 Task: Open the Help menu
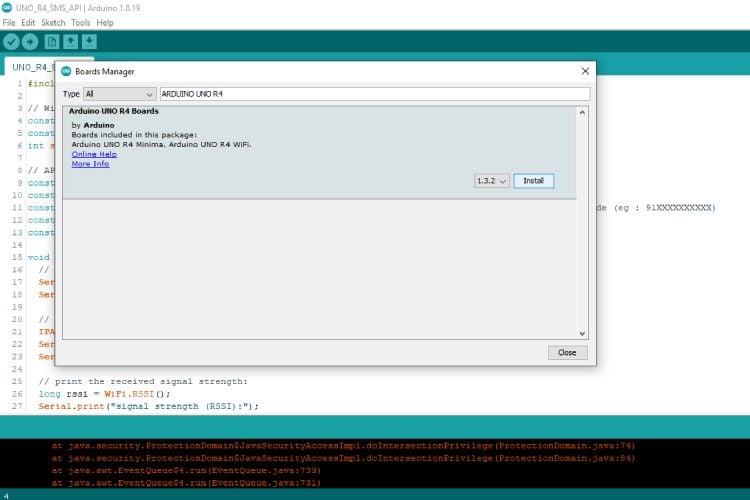105,22
